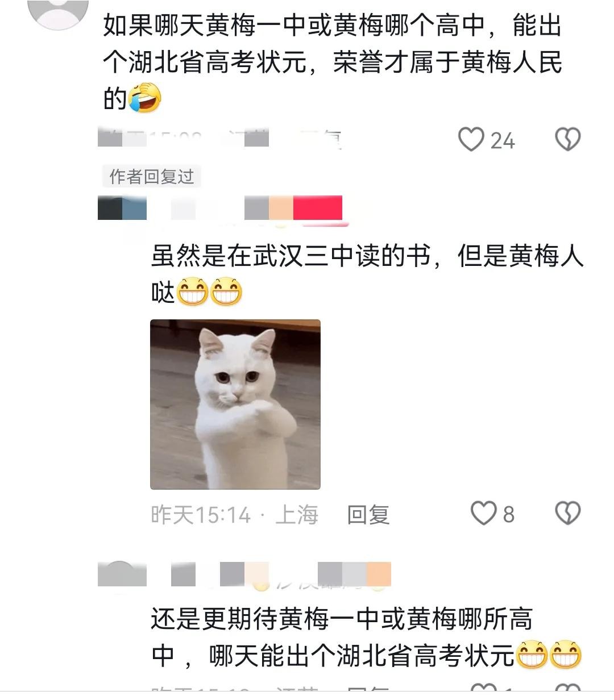Open avatar of the 还是更期待 reply author
The image size is (614, 700).
pos(122,574)
